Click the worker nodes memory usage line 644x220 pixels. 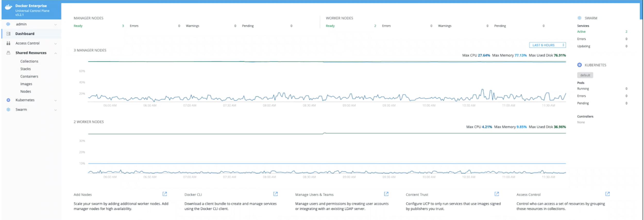coord(327,163)
